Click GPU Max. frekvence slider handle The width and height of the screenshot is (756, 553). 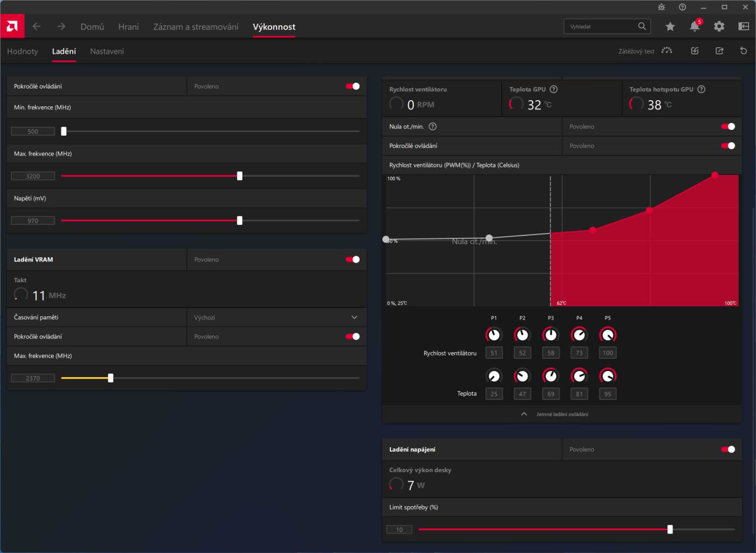click(240, 176)
